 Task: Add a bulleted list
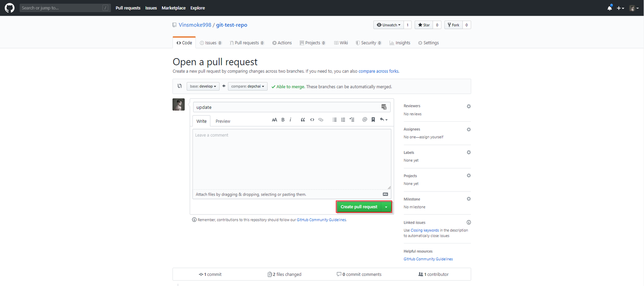tap(334, 120)
